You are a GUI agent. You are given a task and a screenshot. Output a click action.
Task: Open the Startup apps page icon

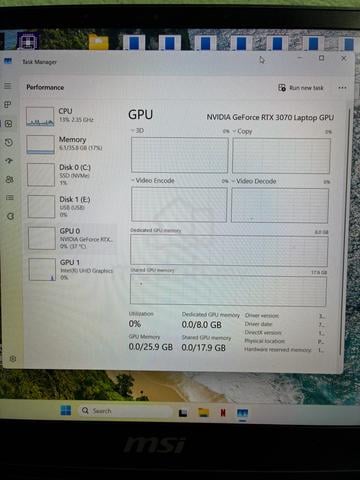(x=9, y=161)
